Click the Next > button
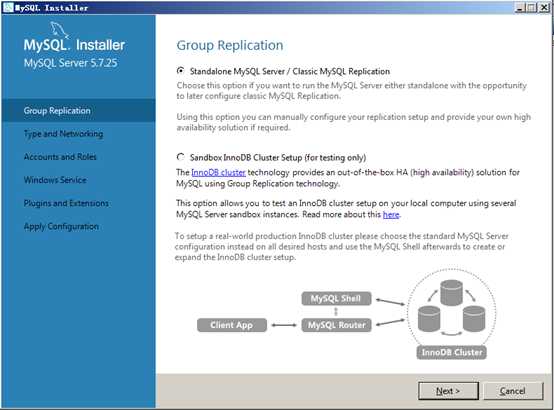554x410 pixels. pos(448,391)
